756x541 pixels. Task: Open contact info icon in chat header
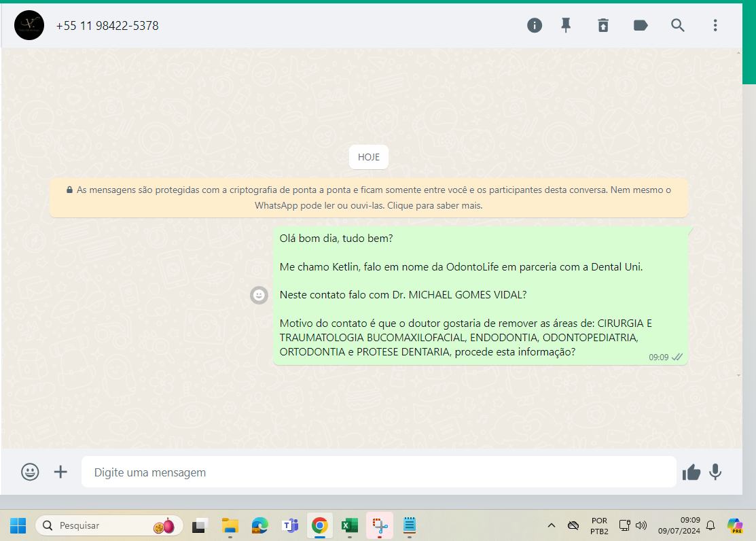(x=534, y=26)
